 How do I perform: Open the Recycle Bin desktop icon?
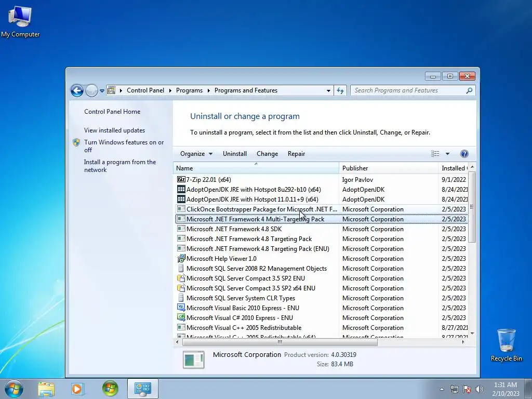click(506, 345)
